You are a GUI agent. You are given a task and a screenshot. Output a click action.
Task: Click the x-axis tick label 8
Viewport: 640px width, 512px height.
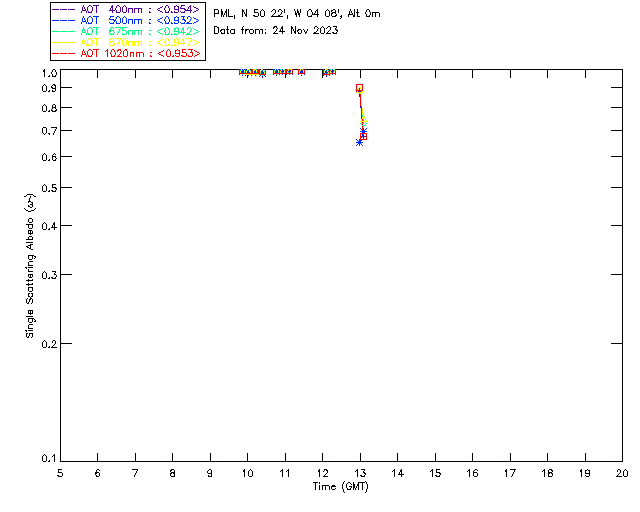pos(173,474)
